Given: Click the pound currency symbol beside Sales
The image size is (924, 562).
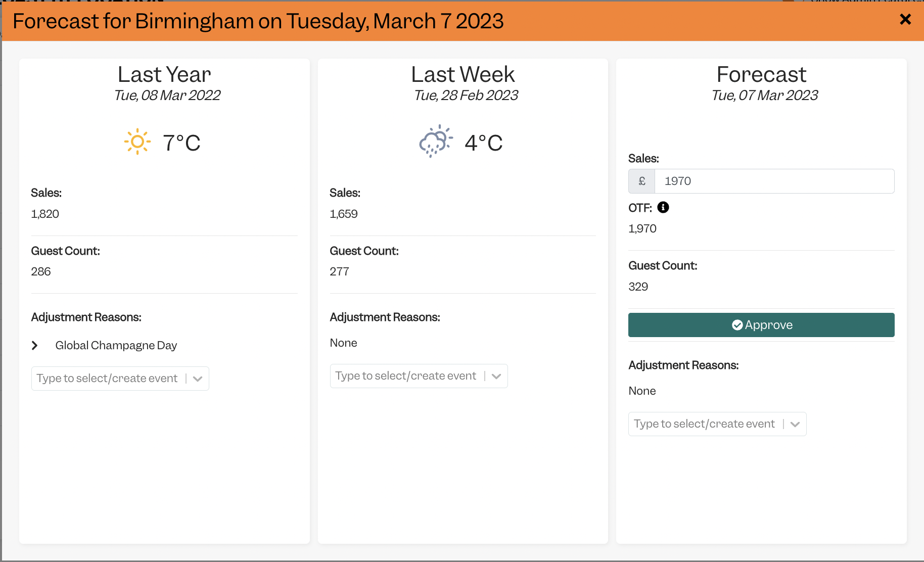Looking at the screenshot, I should click(642, 181).
